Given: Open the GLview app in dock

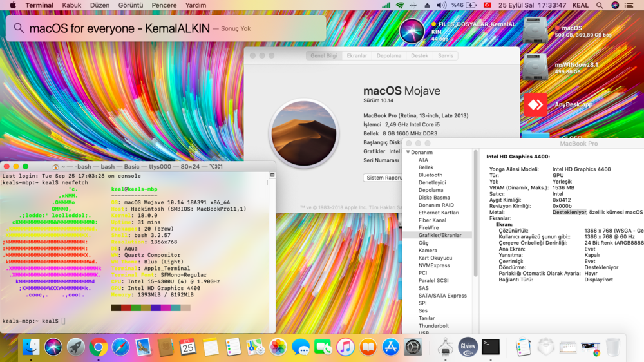Looking at the screenshot, I should point(468,347).
